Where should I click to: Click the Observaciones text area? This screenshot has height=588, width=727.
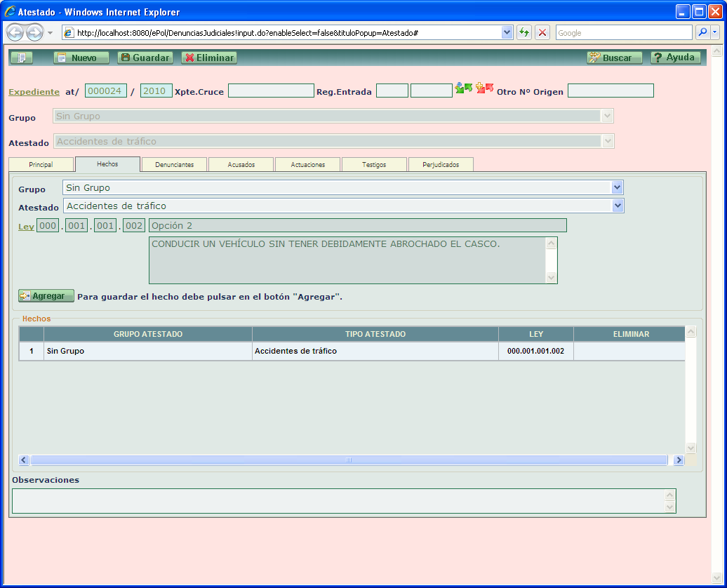(x=338, y=501)
